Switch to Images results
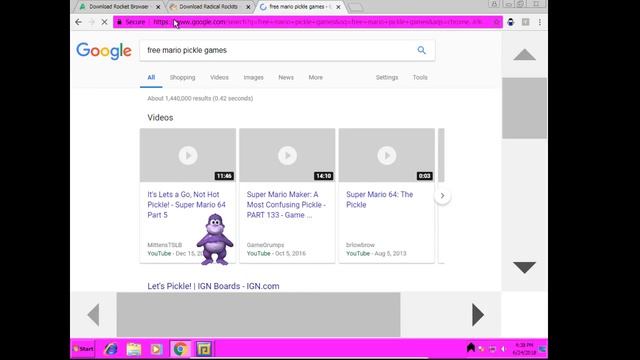 (x=253, y=78)
